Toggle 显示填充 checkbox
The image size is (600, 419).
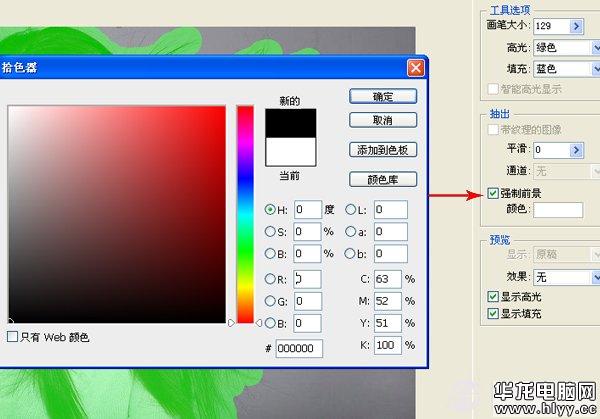[x=493, y=314]
